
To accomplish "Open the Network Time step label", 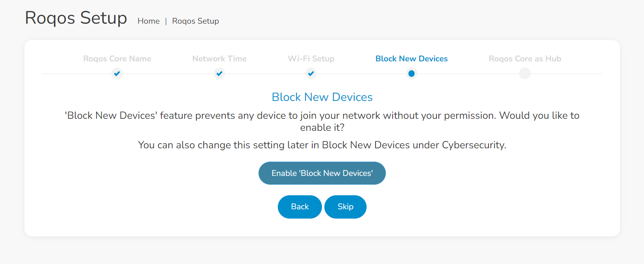I will click(x=220, y=59).
